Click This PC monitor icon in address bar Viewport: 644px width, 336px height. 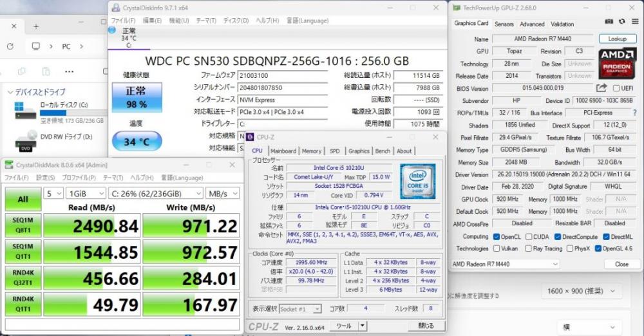click(x=36, y=46)
